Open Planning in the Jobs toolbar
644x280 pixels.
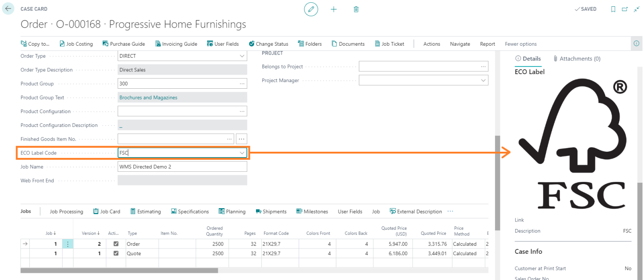(232, 211)
